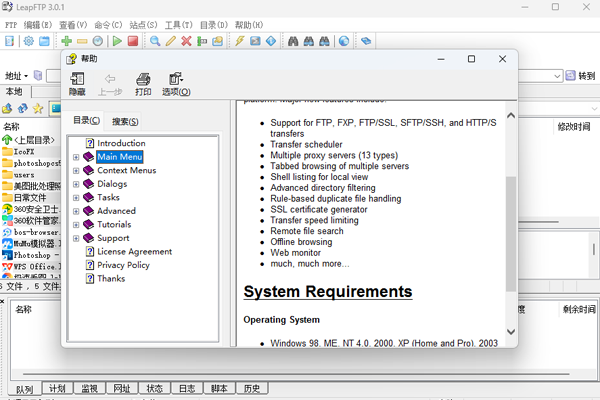Expand the Dialogs help section
The width and height of the screenshot is (600, 400).
click(76, 184)
